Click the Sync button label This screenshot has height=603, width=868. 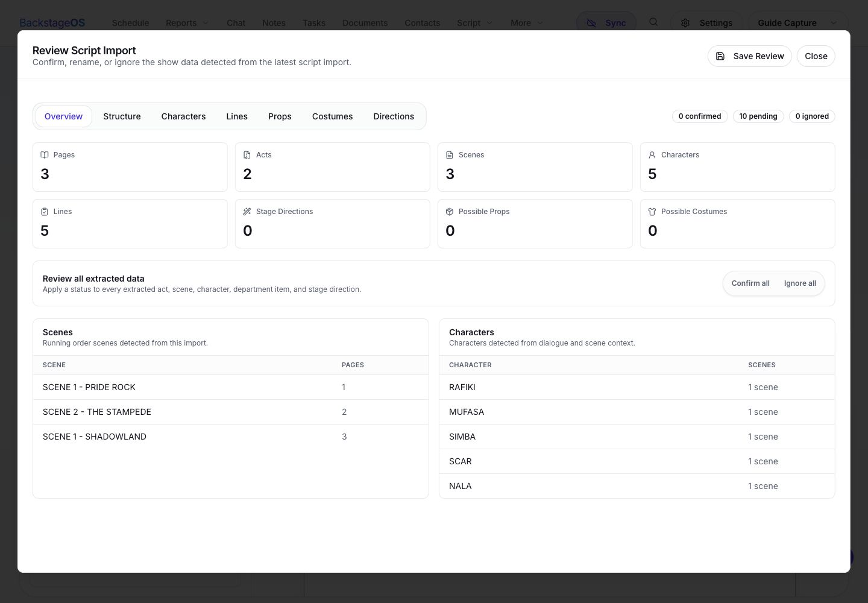(x=615, y=23)
